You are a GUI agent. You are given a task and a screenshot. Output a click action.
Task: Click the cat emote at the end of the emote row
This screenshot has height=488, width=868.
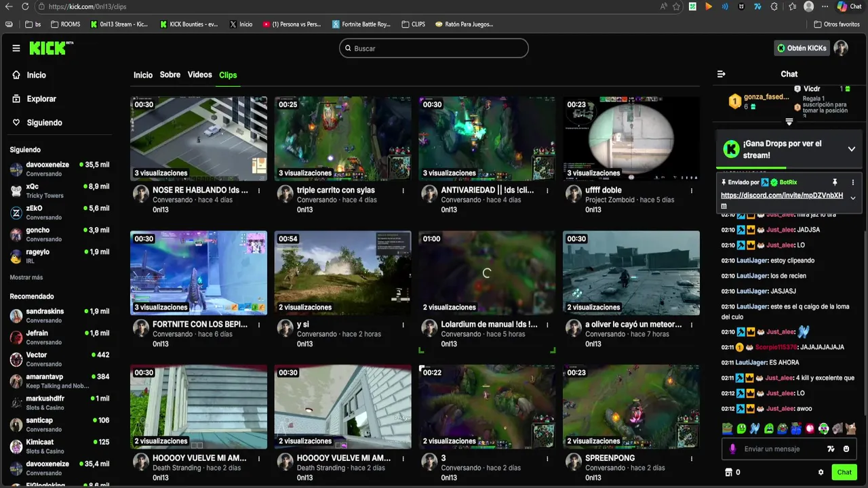coord(850,428)
